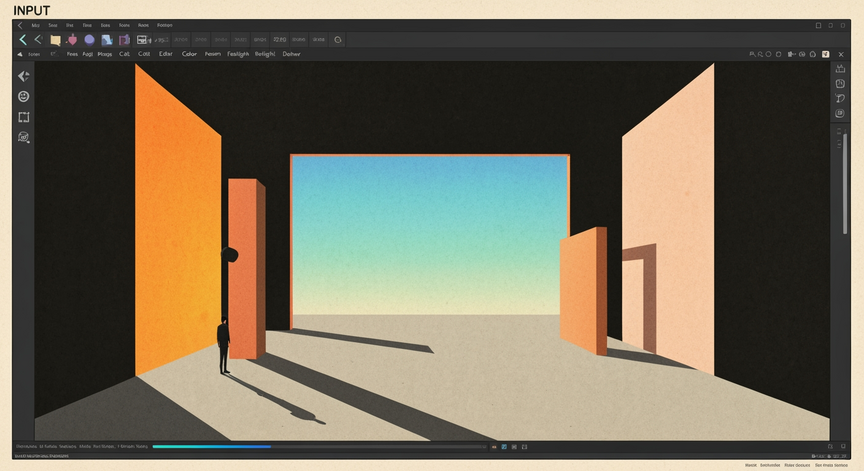
Task: Click the face circle icon above the canvas
Action: pos(802,55)
